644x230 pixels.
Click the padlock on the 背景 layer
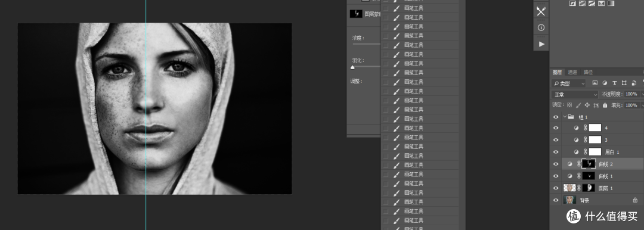pyautogui.click(x=635, y=200)
